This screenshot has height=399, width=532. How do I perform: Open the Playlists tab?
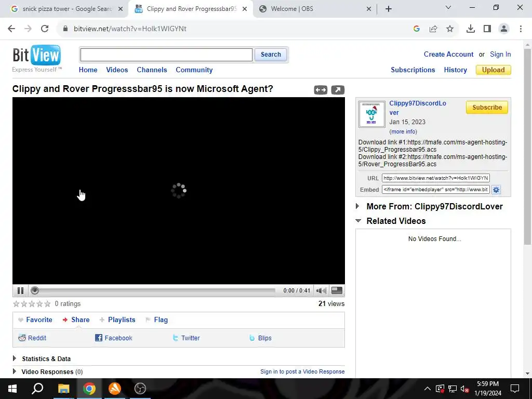[117, 320]
